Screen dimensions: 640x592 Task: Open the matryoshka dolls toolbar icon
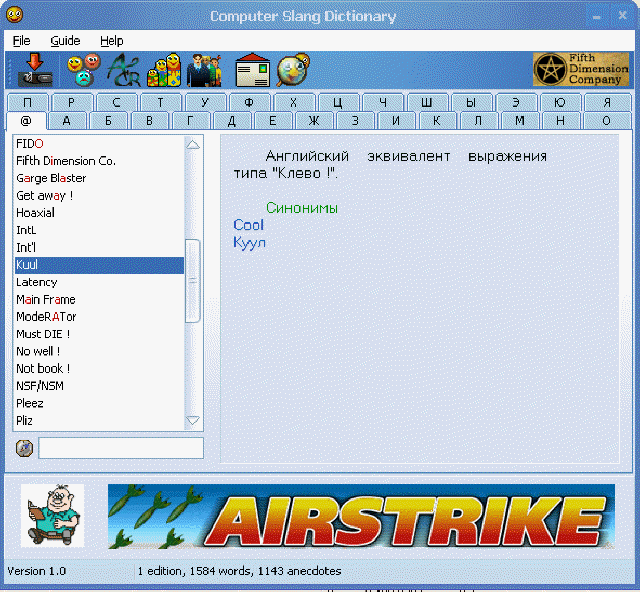(164, 70)
